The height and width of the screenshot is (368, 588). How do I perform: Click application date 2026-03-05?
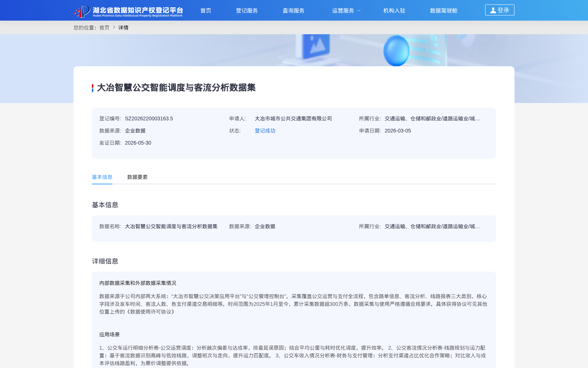[x=398, y=131]
